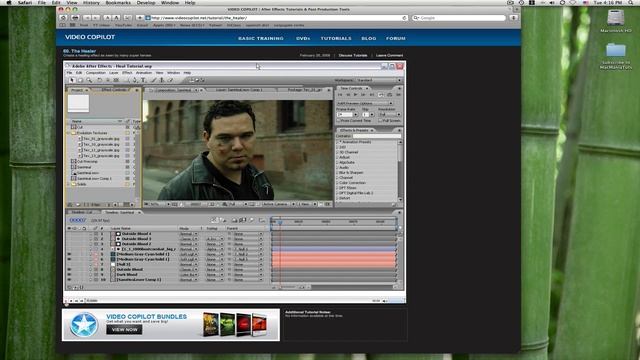Open the BLOG nav link
The image size is (640, 360).
click(369, 38)
